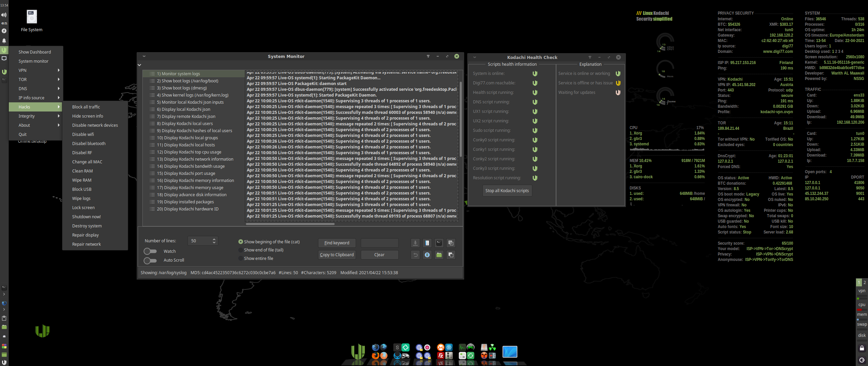Click the power bolt icon in left panel
The height and width of the screenshot is (366, 868).
tap(4, 31)
